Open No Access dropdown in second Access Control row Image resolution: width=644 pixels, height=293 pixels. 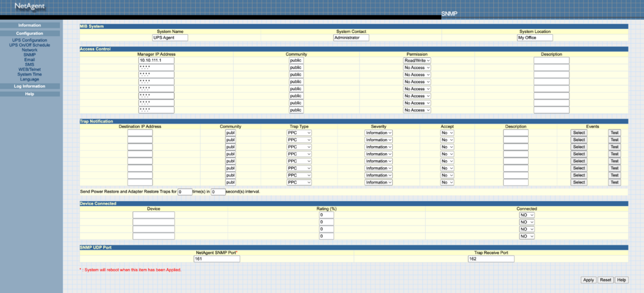(417, 68)
